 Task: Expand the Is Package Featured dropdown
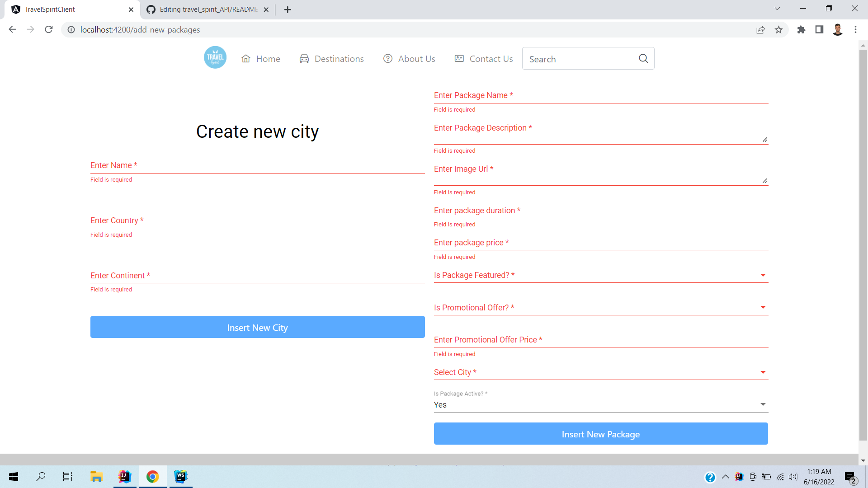click(601, 275)
